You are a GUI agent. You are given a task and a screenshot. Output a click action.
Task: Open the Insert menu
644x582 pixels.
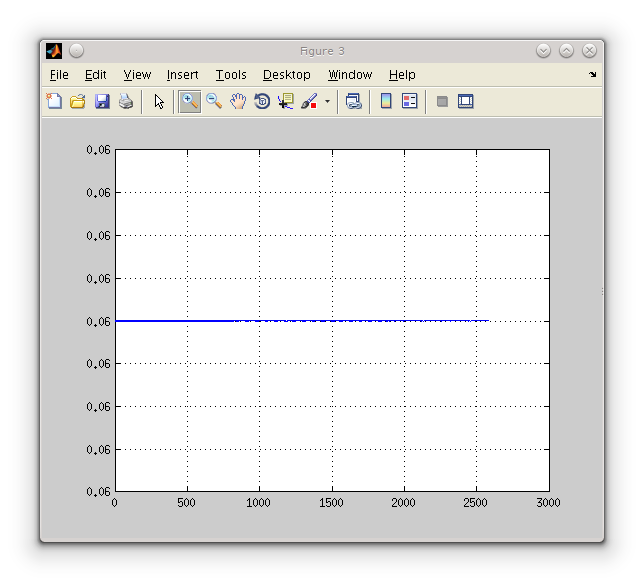click(x=182, y=75)
